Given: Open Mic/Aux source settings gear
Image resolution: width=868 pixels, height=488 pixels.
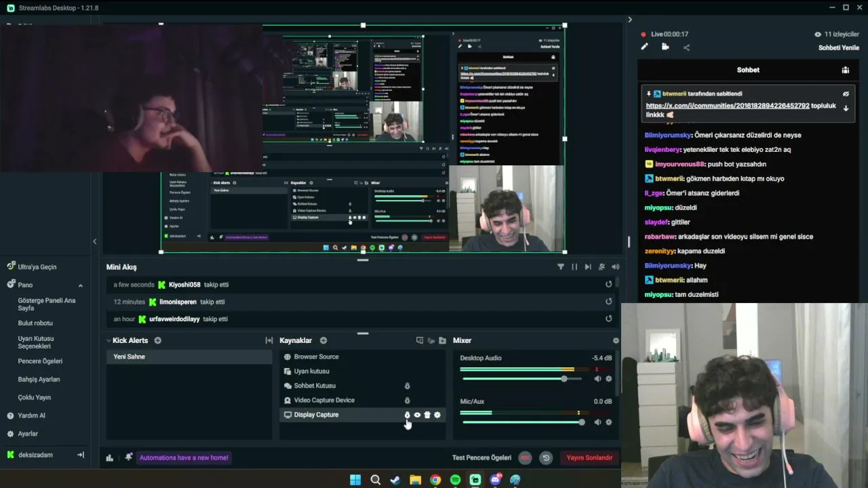Looking at the screenshot, I should coord(608,422).
